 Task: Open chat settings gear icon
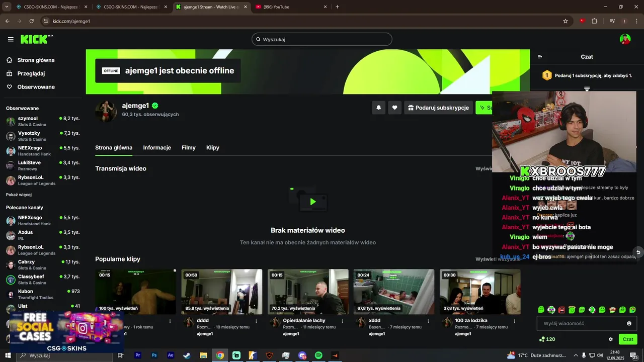611,339
